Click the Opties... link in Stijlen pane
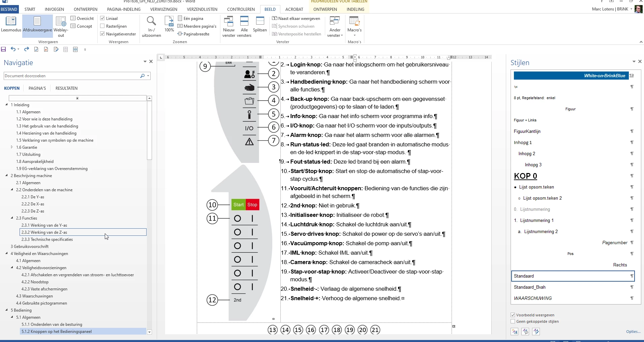This screenshot has height=342, width=644. [633, 332]
